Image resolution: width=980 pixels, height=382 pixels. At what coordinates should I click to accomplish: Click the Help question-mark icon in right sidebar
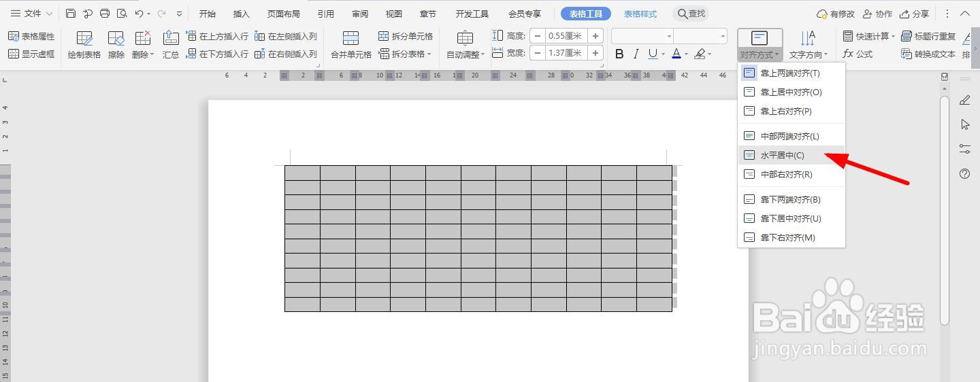pyautogui.click(x=964, y=174)
